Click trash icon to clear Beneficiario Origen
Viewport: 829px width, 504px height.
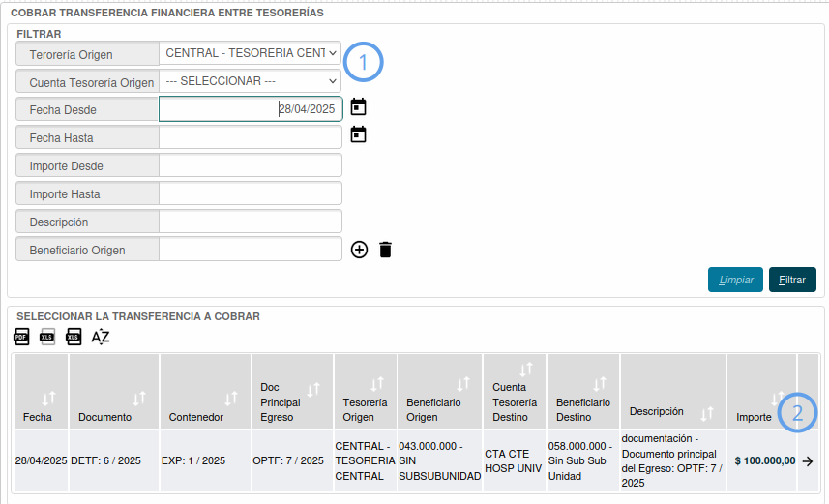pyautogui.click(x=385, y=250)
